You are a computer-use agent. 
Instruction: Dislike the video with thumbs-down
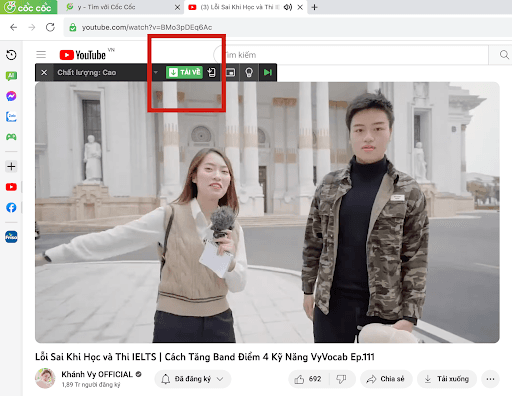pyautogui.click(x=342, y=379)
